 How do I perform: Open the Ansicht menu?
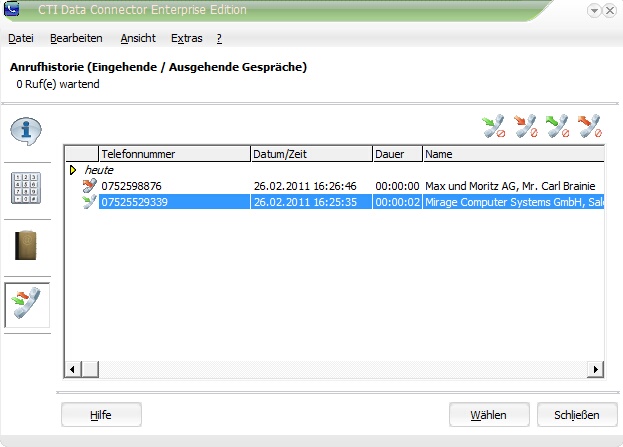[x=138, y=38]
